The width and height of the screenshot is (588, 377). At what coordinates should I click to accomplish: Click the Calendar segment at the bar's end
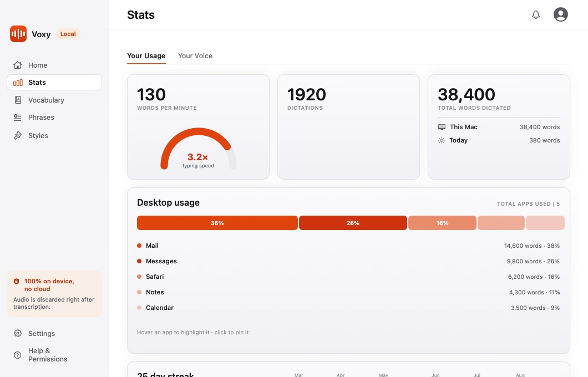click(x=545, y=223)
